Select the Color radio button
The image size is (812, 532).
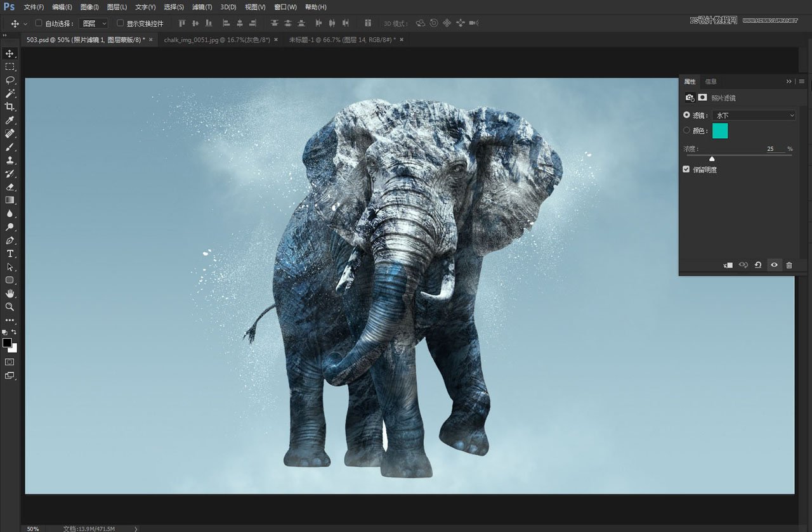point(686,131)
